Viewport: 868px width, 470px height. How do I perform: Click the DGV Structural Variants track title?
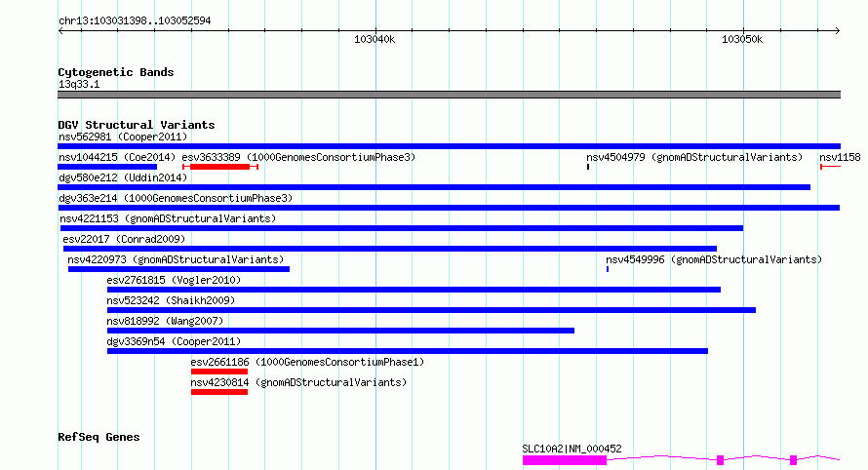click(137, 125)
